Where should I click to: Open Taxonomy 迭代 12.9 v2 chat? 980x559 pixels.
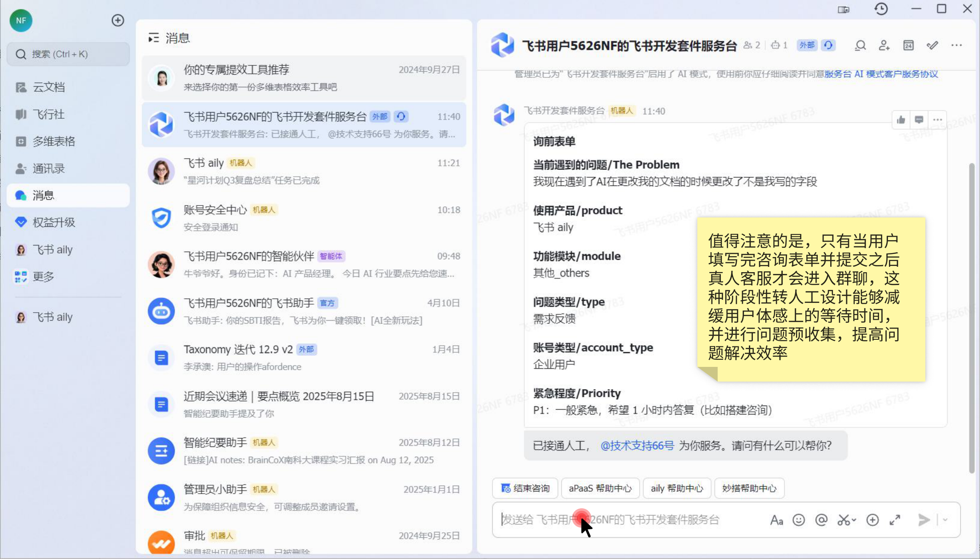click(x=304, y=358)
